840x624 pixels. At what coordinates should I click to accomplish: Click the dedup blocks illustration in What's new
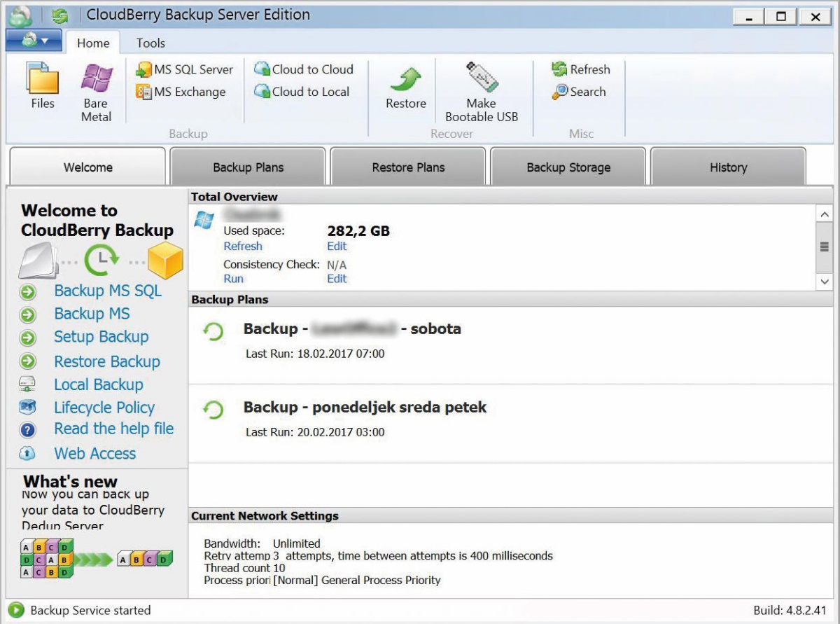click(97, 559)
